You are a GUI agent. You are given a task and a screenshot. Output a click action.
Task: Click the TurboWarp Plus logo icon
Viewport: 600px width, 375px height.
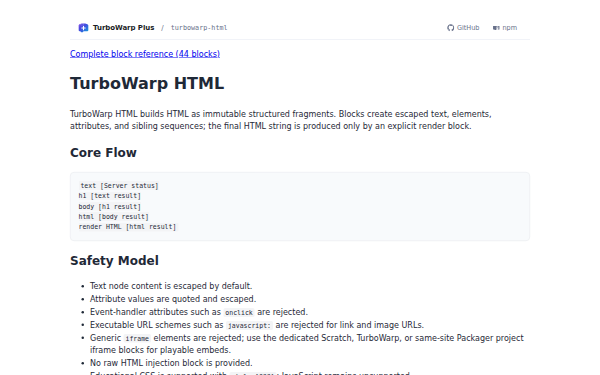pyautogui.click(x=83, y=28)
